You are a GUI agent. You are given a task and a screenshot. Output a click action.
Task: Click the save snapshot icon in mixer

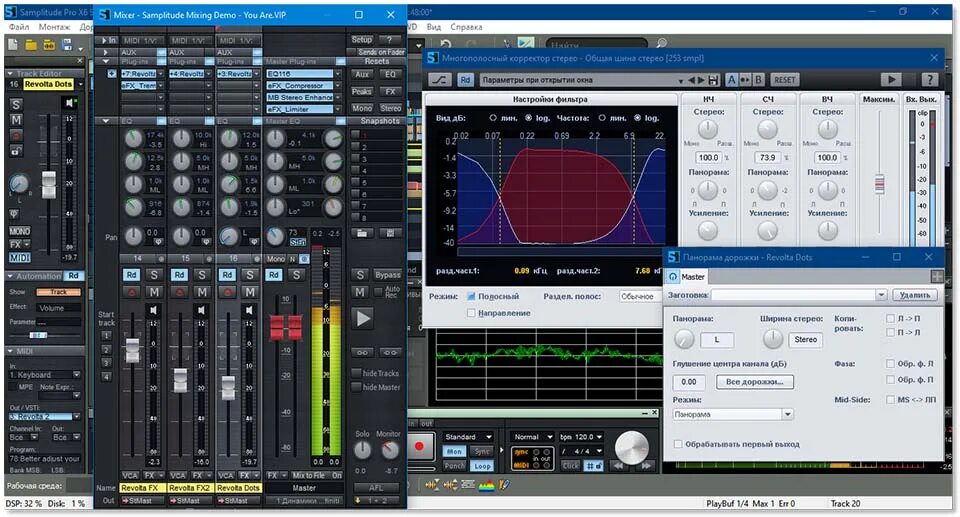(x=390, y=233)
